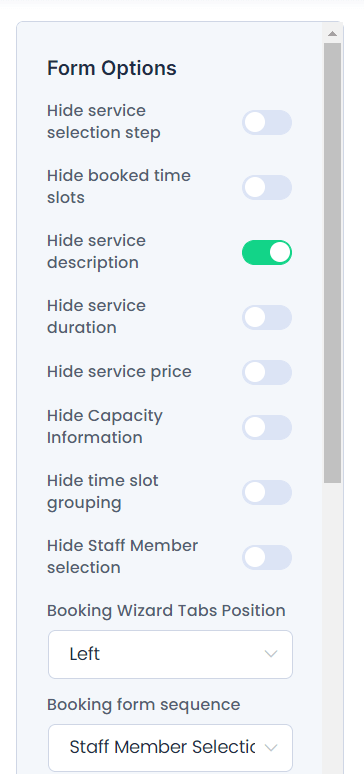The width and height of the screenshot is (364, 774).
Task: Open the Staff Member Selection sequence dropdown
Action: (170, 748)
